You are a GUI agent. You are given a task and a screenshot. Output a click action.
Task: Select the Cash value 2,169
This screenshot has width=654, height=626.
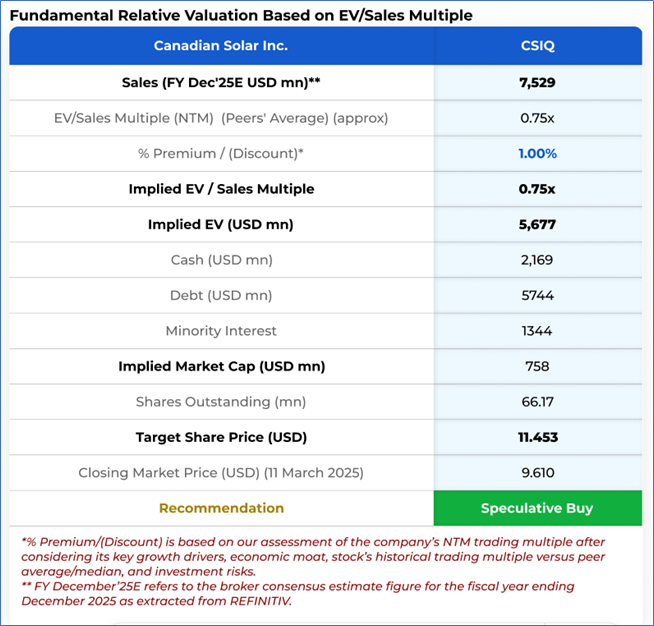click(537, 260)
